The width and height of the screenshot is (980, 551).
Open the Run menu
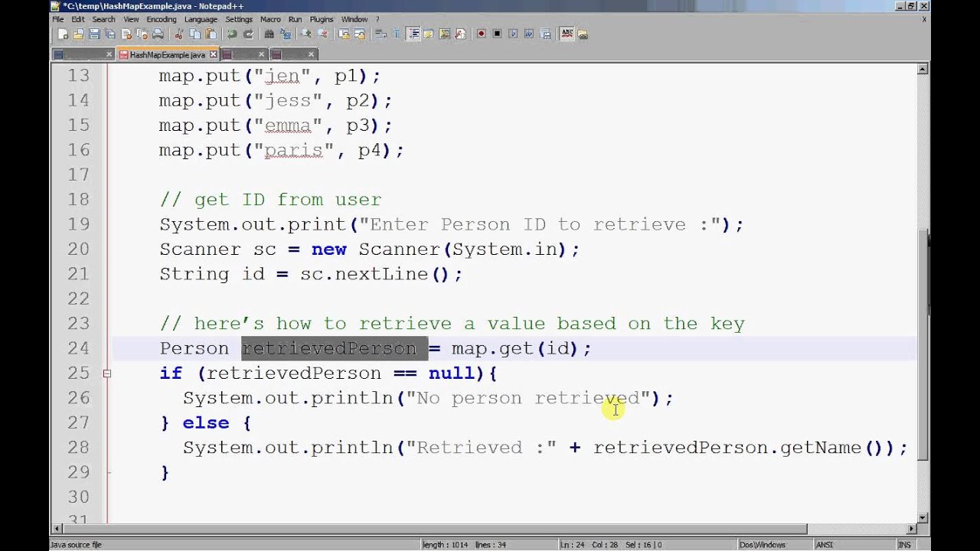click(x=295, y=19)
